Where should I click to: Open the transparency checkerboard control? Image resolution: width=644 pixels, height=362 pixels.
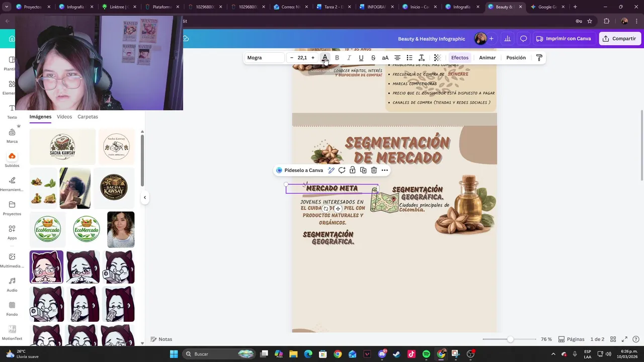[437, 58]
